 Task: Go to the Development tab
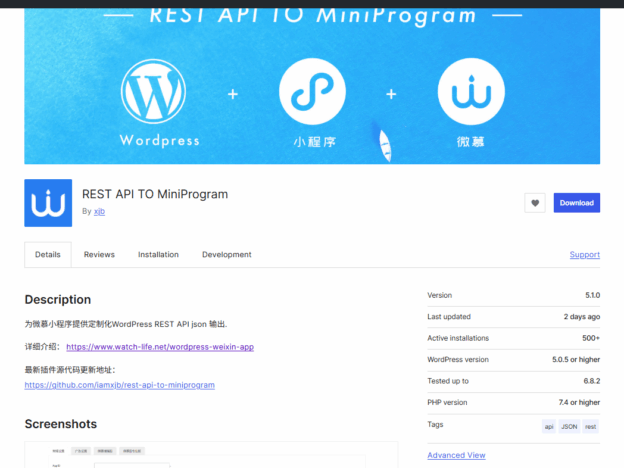click(x=227, y=255)
